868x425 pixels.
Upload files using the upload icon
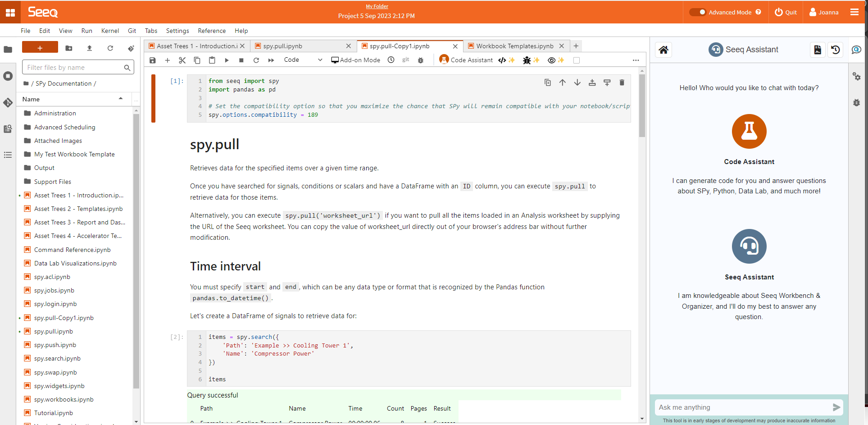(89, 48)
